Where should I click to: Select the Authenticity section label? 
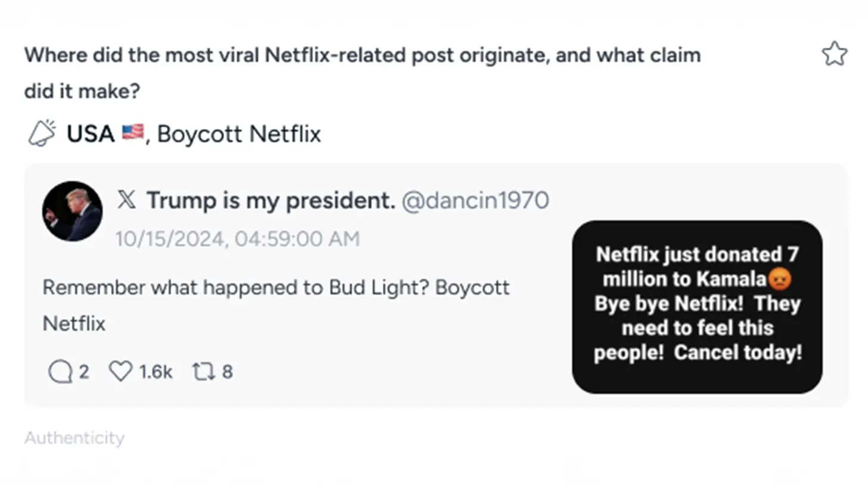[x=75, y=438]
